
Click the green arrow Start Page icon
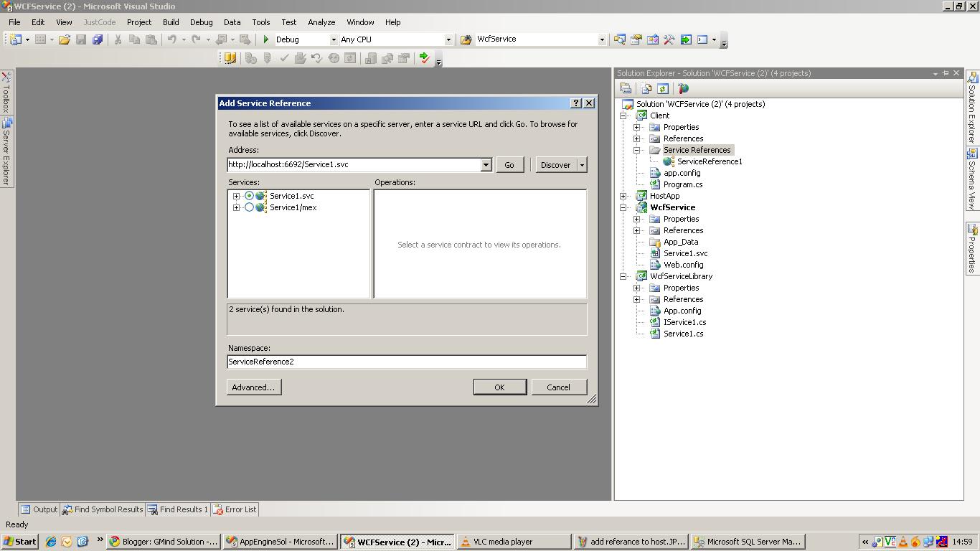click(x=686, y=39)
